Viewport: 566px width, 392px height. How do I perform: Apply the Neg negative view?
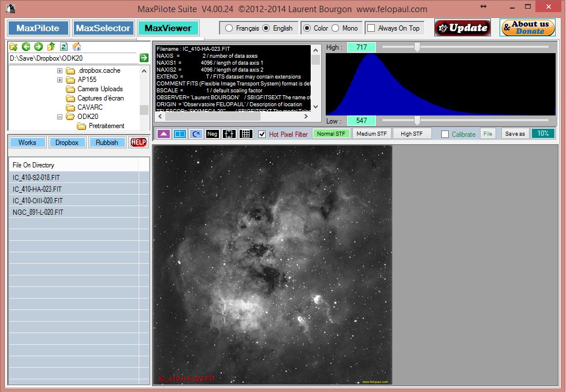point(213,134)
